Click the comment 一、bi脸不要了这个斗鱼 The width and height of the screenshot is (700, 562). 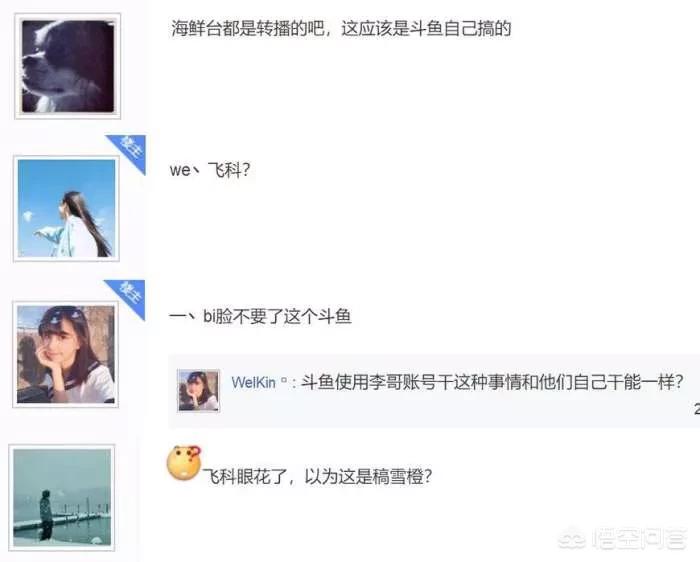coord(260,316)
